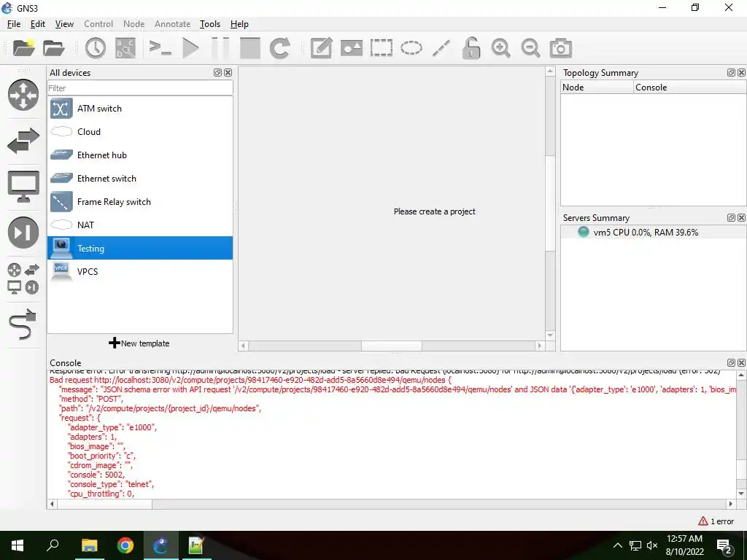Screen dimensions: 747x560
Task: Select the Draw rectangle tool
Action: pyautogui.click(x=381, y=47)
